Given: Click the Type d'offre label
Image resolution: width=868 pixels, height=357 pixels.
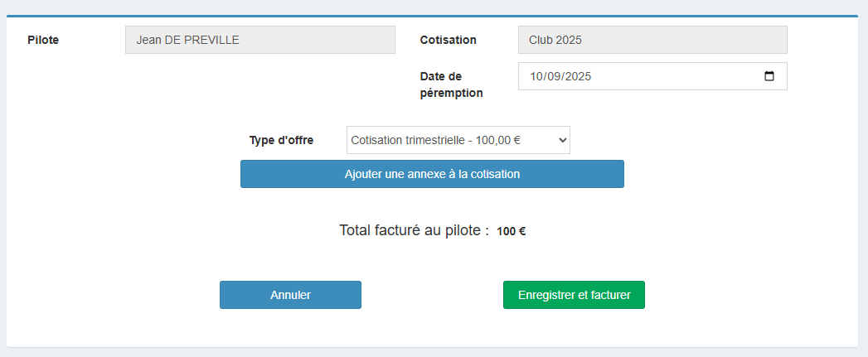Looking at the screenshot, I should pos(281,140).
